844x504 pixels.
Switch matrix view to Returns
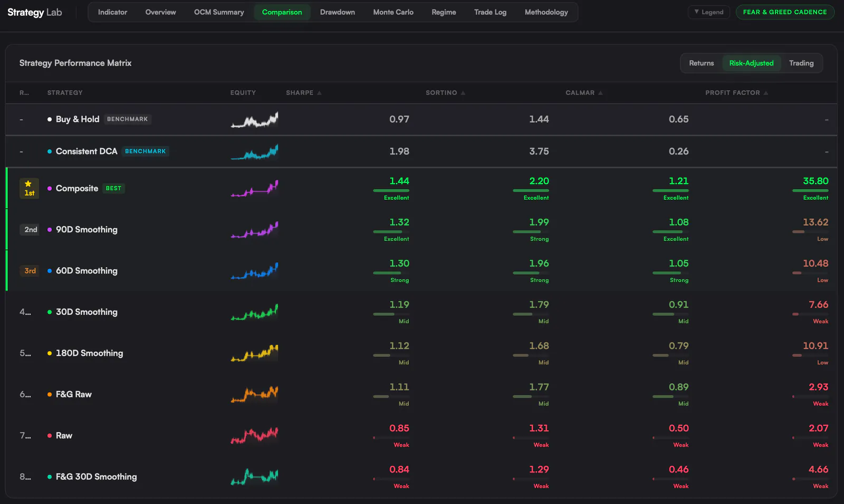coord(701,63)
